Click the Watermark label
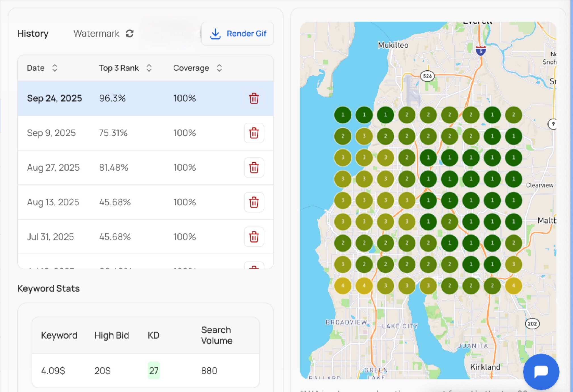Viewport: 573px width, 392px height. 96,33
